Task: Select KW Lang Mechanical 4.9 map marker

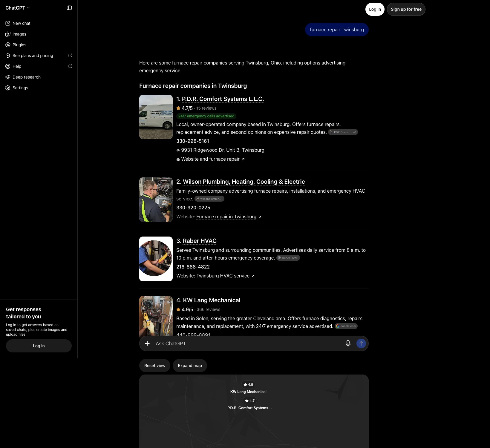Action: [x=248, y=385]
